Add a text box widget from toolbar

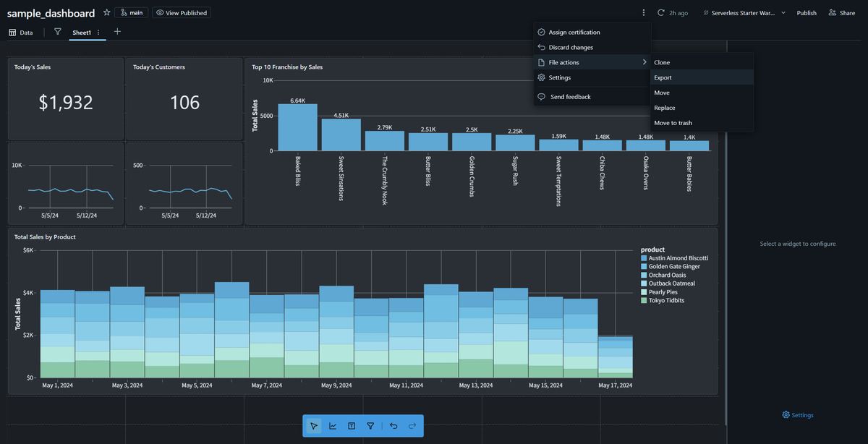(352, 426)
